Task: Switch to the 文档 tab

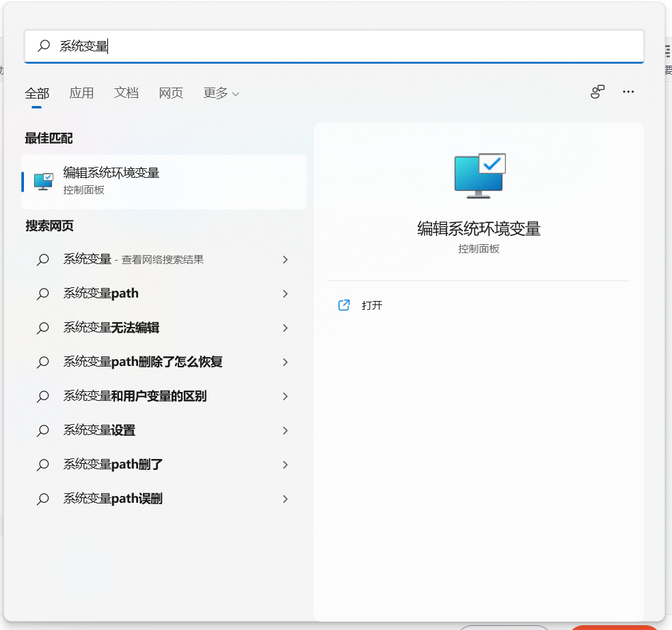Action: pyautogui.click(x=126, y=93)
